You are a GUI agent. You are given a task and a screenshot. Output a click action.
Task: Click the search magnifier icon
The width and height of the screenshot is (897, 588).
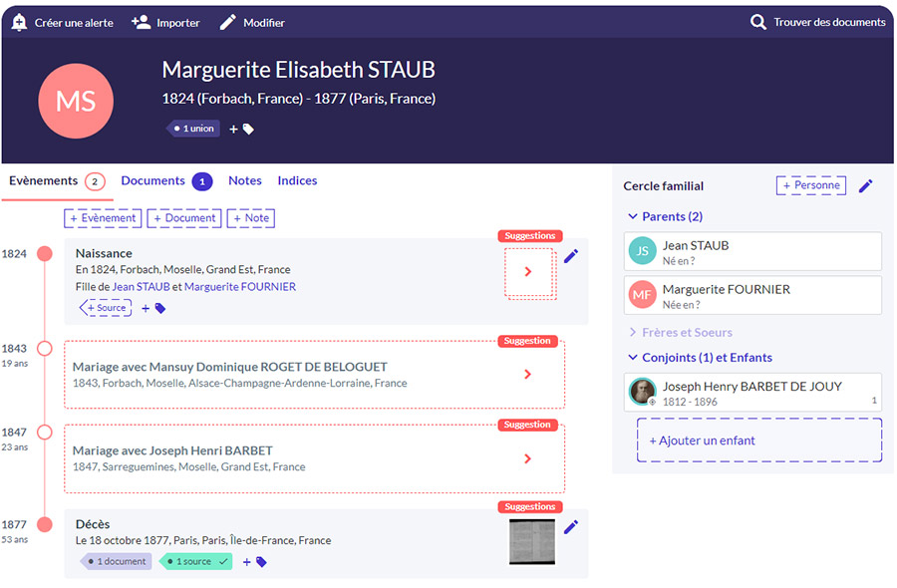pos(758,22)
